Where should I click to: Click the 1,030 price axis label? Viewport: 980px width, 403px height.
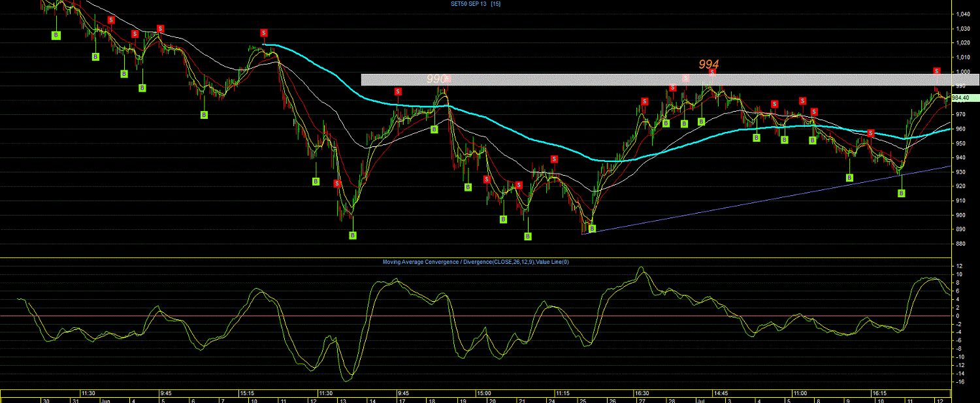tap(962, 29)
